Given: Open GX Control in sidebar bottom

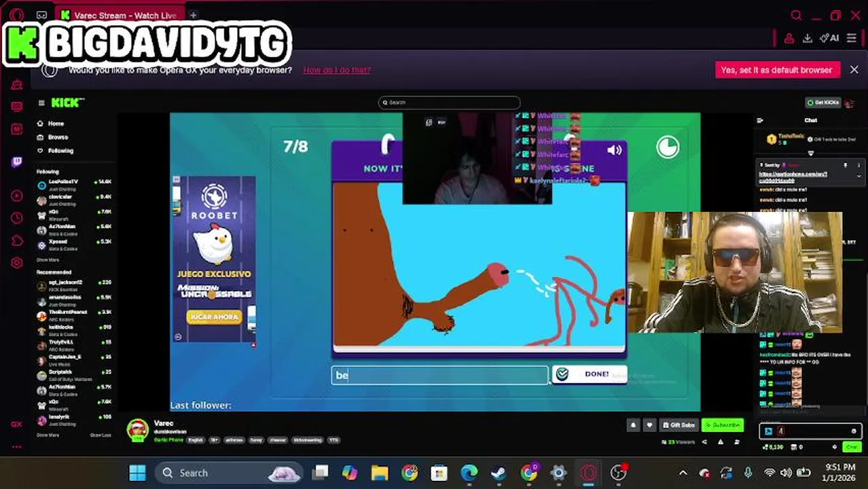Looking at the screenshot, I should click(x=17, y=424).
